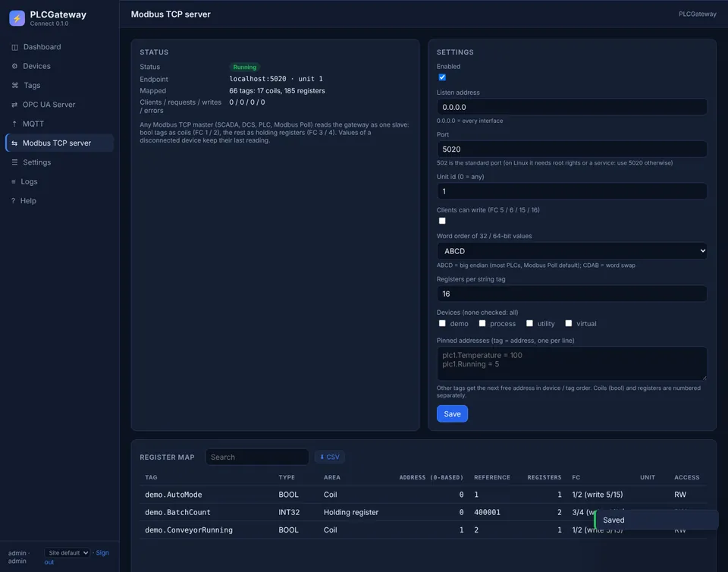Open the Site default selector
The image size is (728, 572).
click(67, 552)
